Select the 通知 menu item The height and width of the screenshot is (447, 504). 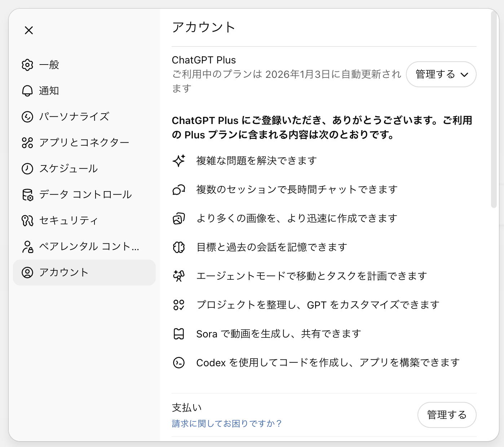49,91
